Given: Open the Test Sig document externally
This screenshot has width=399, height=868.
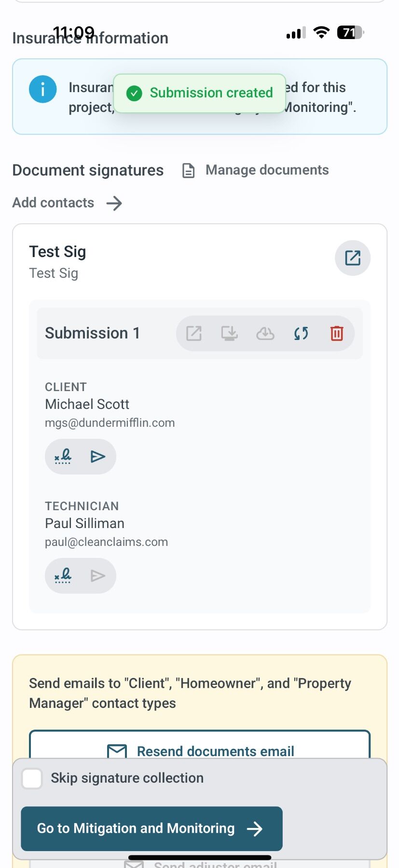Looking at the screenshot, I should 352,258.
